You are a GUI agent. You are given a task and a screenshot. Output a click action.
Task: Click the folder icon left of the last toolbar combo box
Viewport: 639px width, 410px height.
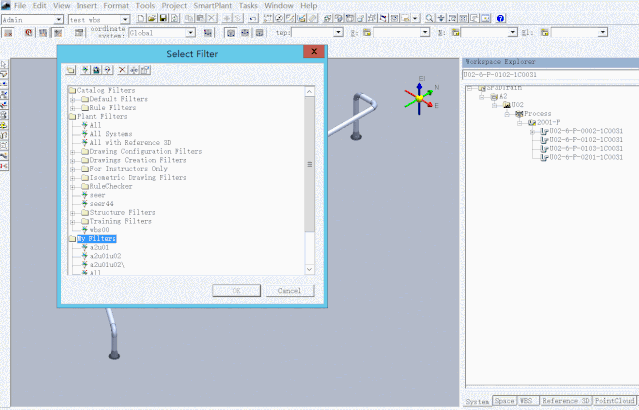pos(545,33)
